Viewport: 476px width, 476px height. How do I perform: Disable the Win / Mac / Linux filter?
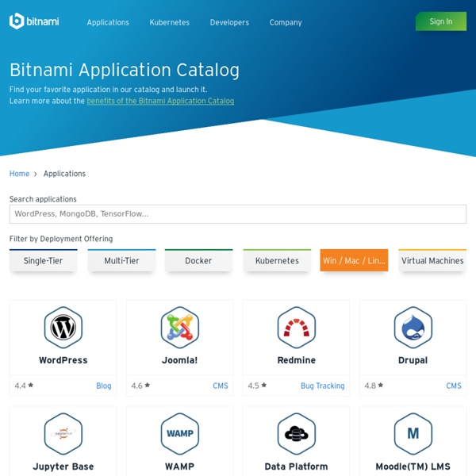354,260
